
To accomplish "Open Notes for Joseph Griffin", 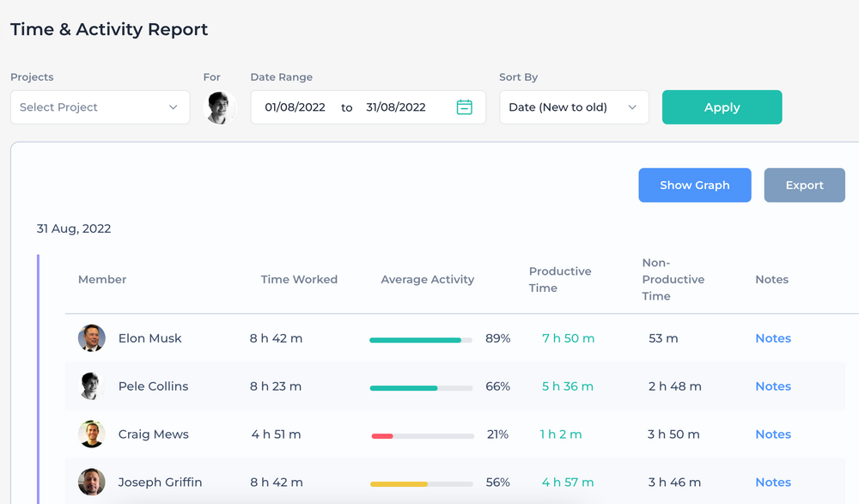I will pos(772,483).
